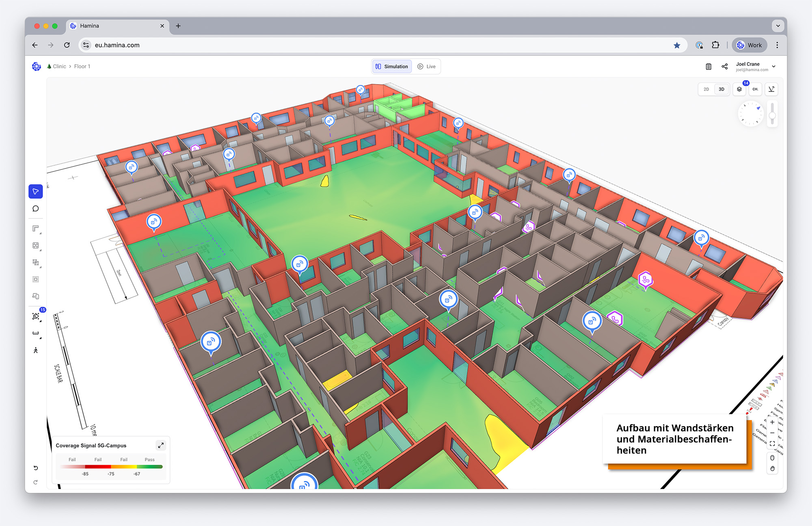Select the walking survey person icon
The width and height of the screenshot is (812, 526).
(36, 350)
